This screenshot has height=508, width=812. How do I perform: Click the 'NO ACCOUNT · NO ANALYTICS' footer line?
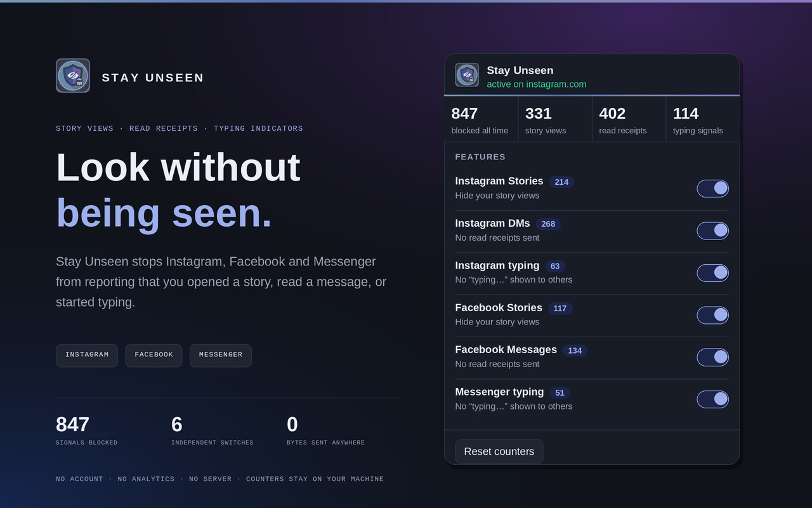click(219, 479)
